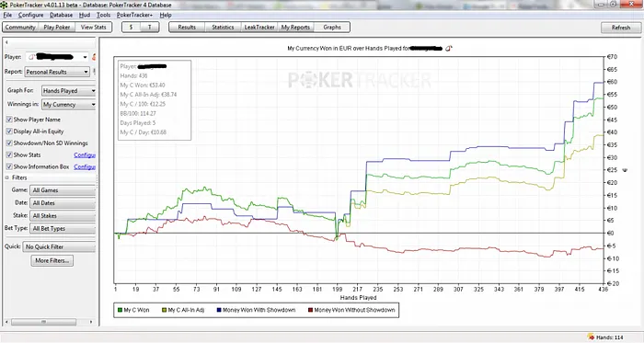Switch to the Results tab

click(187, 27)
